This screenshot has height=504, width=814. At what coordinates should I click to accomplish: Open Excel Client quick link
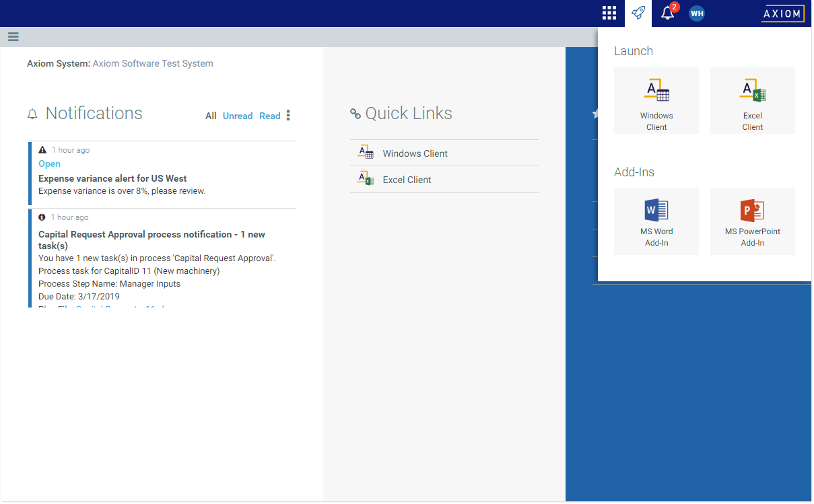coord(407,180)
